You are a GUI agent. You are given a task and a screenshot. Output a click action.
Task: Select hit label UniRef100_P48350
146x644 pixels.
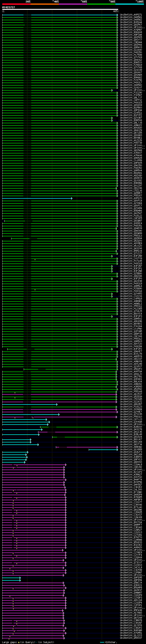click(131, 53)
